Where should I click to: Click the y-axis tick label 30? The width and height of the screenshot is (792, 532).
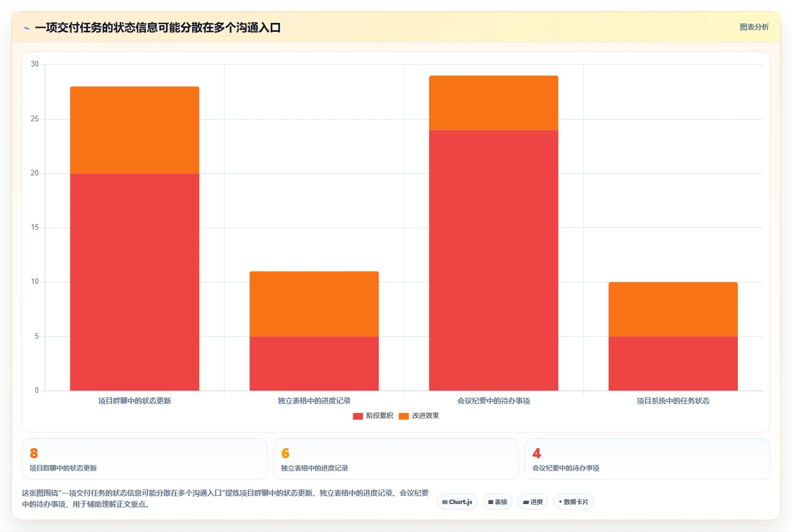pos(35,64)
